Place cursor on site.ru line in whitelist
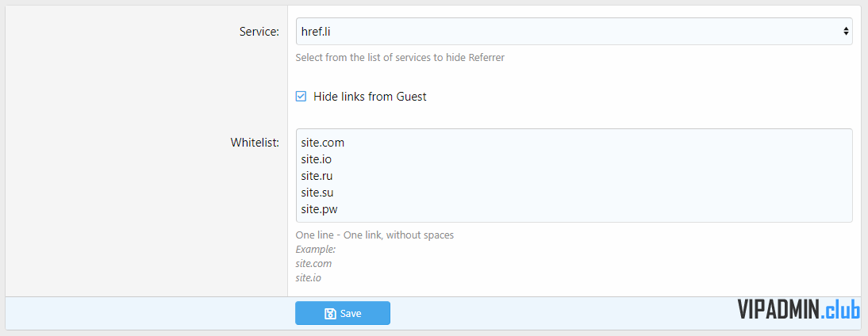868x336 pixels. point(317,176)
